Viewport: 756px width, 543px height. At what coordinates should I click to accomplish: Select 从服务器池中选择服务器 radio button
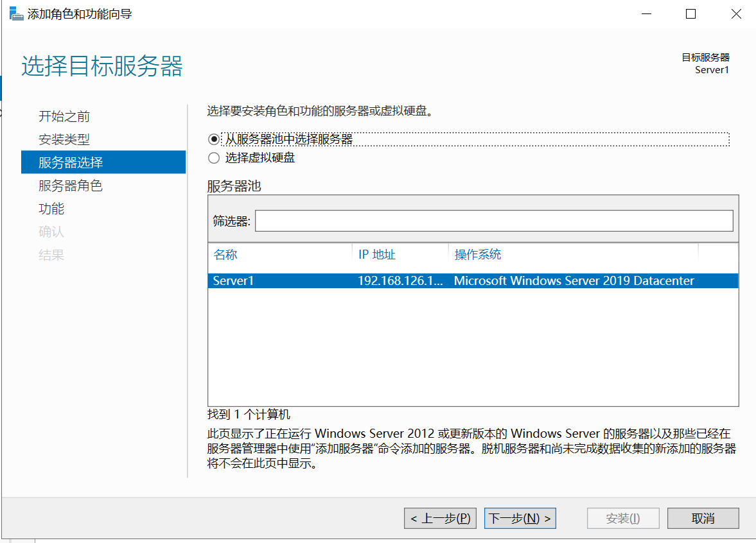[x=214, y=139]
